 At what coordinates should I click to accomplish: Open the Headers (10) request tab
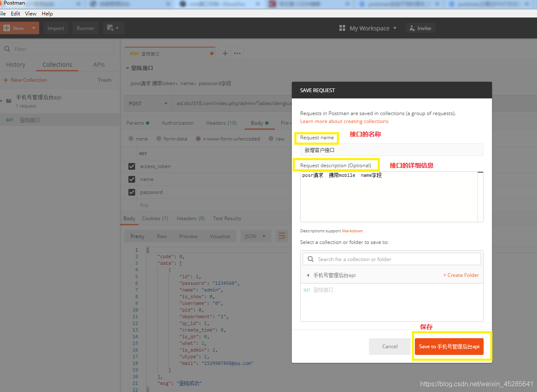point(221,123)
